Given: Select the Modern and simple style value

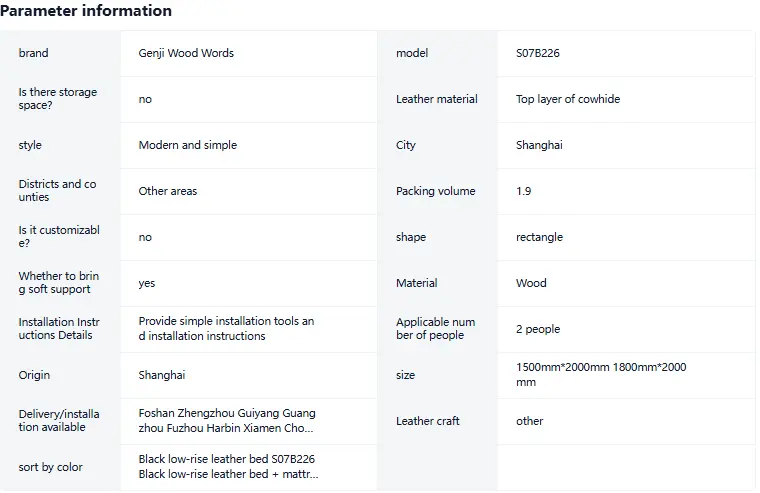Looking at the screenshot, I should pyautogui.click(x=188, y=145).
